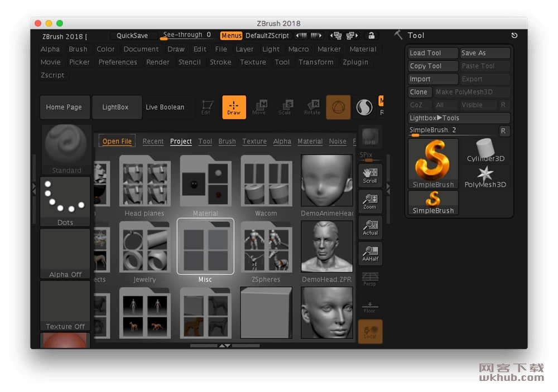Select the PolyMesh3D star tool icon
The width and height of the screenshot is (558, 392).
485,176
